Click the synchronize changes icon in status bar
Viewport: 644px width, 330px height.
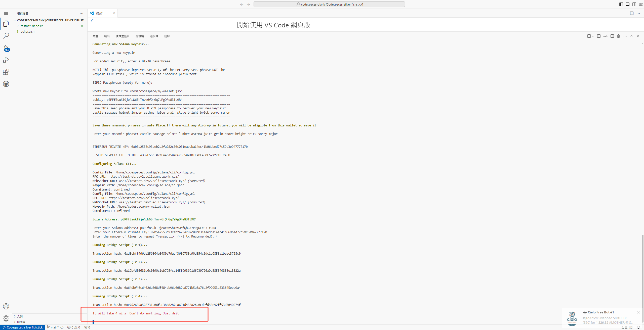tap(62, 327)
